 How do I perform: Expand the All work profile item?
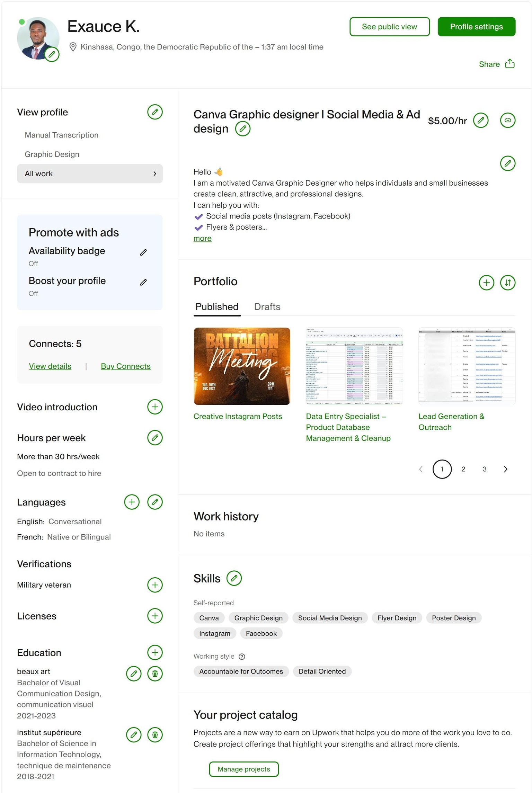point(90,173)
